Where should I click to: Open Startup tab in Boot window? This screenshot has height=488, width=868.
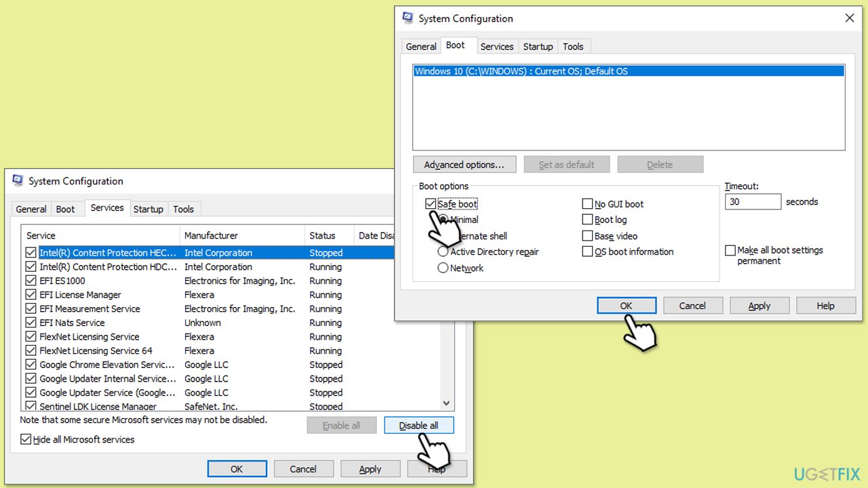coord(538,47)
